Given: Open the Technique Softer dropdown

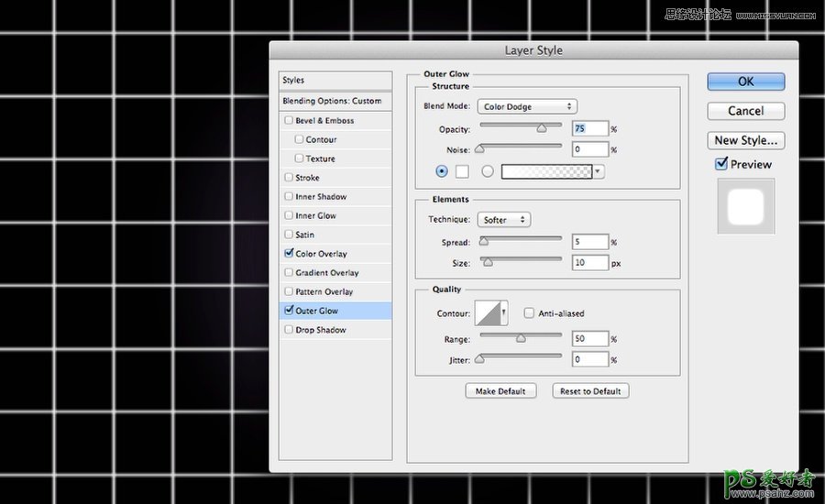Looking at the screenshot, I should click(503, 219).
